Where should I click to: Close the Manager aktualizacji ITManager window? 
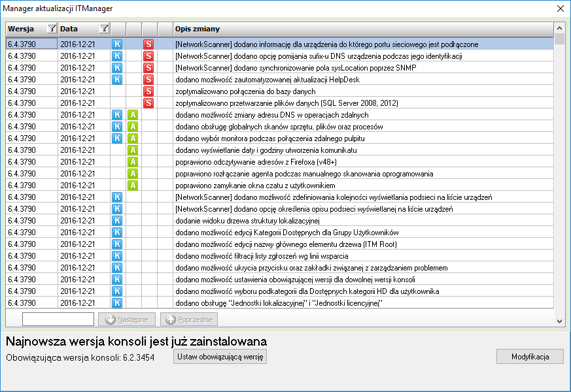tap(560, 8)
